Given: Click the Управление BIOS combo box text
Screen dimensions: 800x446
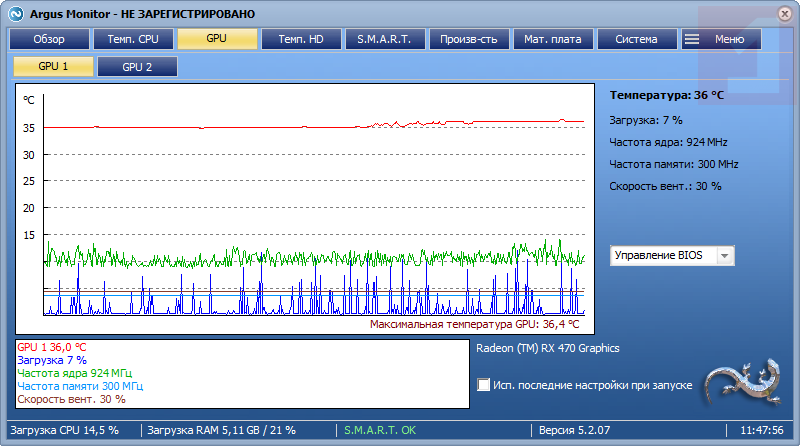Looking at the screenshot, I should tap(659, 255).
